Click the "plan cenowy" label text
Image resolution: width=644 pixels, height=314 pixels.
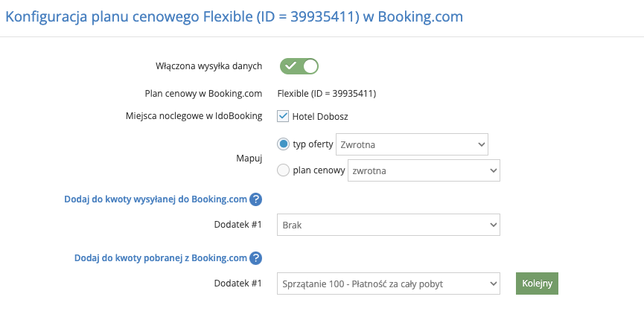pyautogui.click(x=319, y=170)
